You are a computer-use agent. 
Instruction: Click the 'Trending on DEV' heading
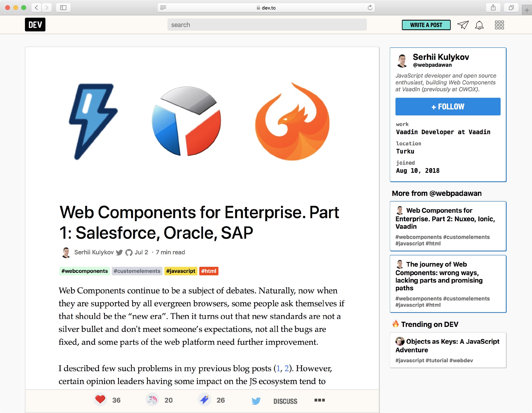(x=430, y=324)
